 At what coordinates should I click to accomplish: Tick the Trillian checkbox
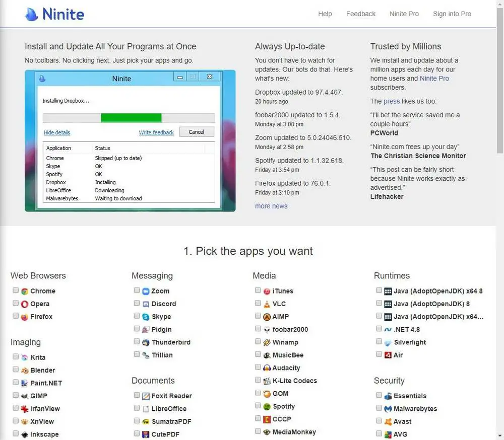(137, 354)
